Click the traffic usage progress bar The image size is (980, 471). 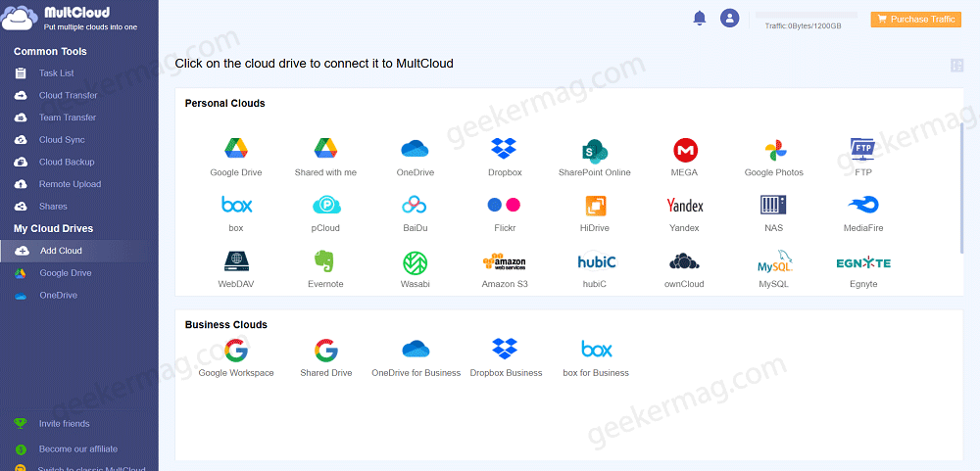point(807,15)
